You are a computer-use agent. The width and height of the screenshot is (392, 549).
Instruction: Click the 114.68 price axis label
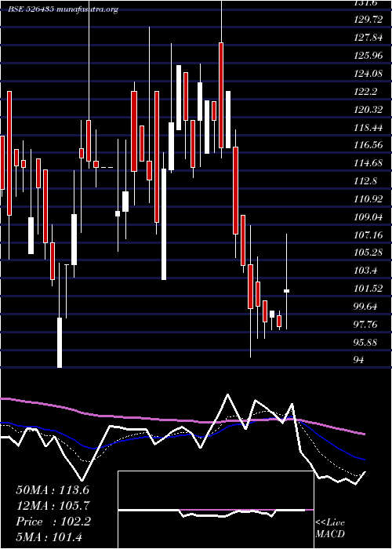click(367, 163)
